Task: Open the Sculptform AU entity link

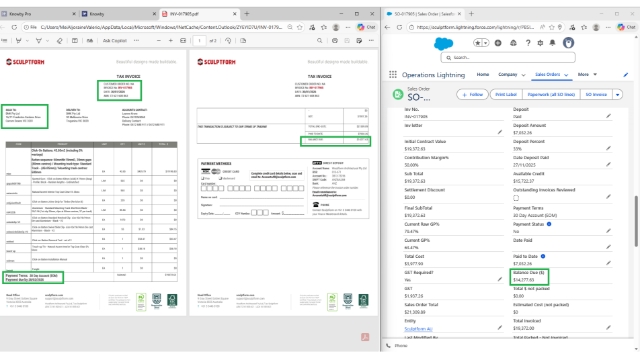Action: tap(418, 329)
